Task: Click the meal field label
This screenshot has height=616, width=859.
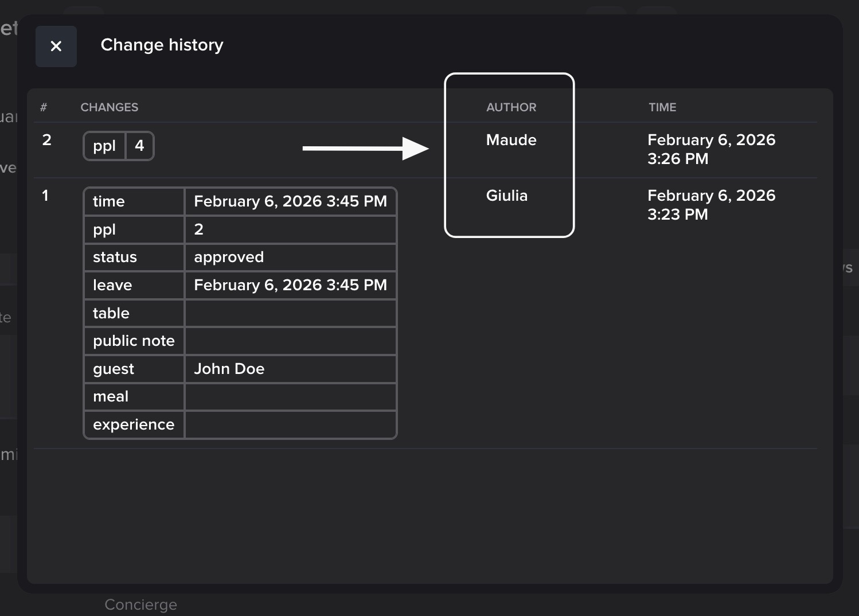Action: 111,396
